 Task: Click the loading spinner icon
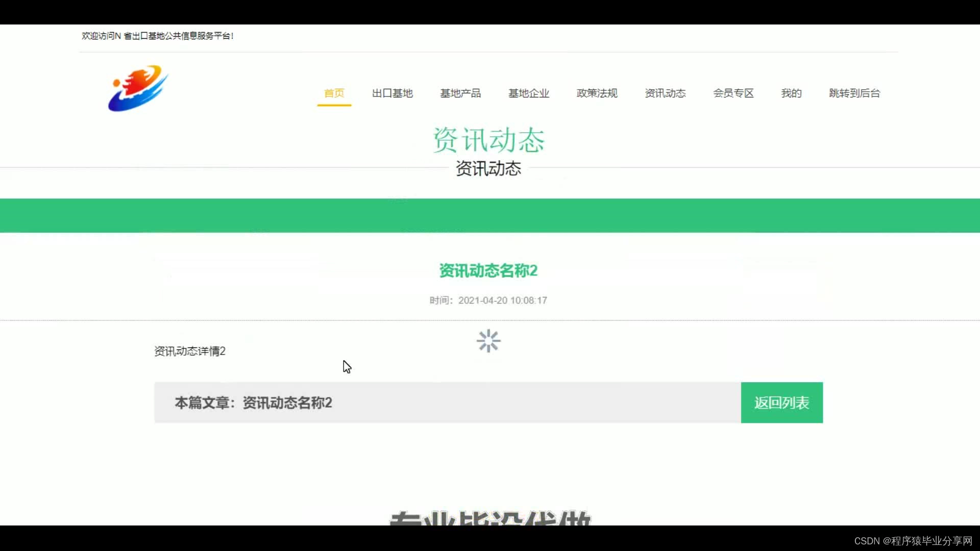point(488,341)
